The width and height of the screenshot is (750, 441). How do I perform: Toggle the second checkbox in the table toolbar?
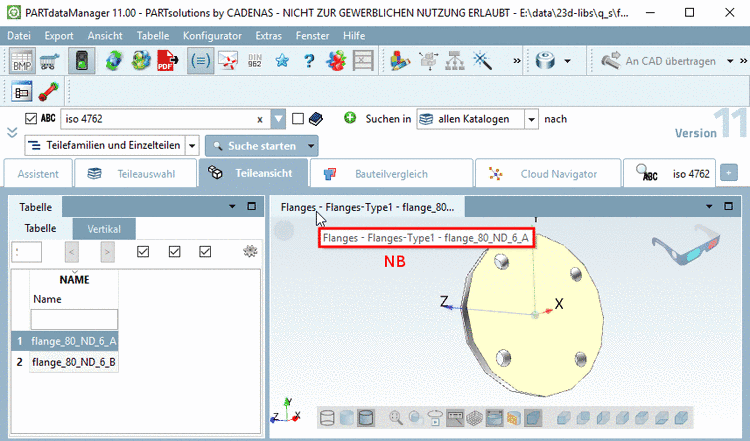pos(175,251)
